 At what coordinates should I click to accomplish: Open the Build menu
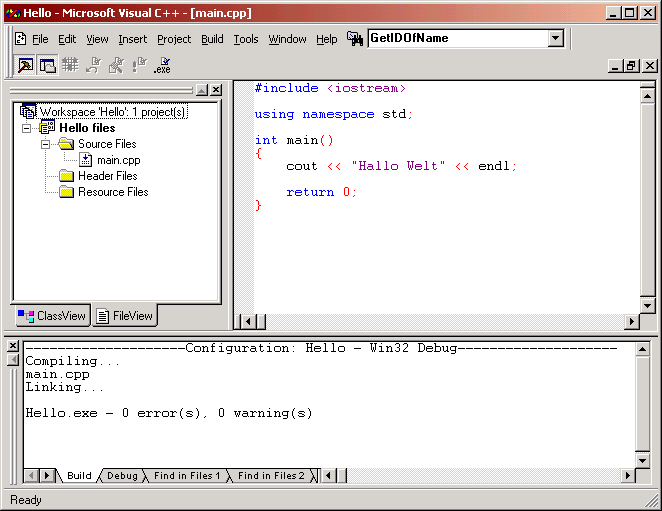pyautogui.click(x=212, y=39)
